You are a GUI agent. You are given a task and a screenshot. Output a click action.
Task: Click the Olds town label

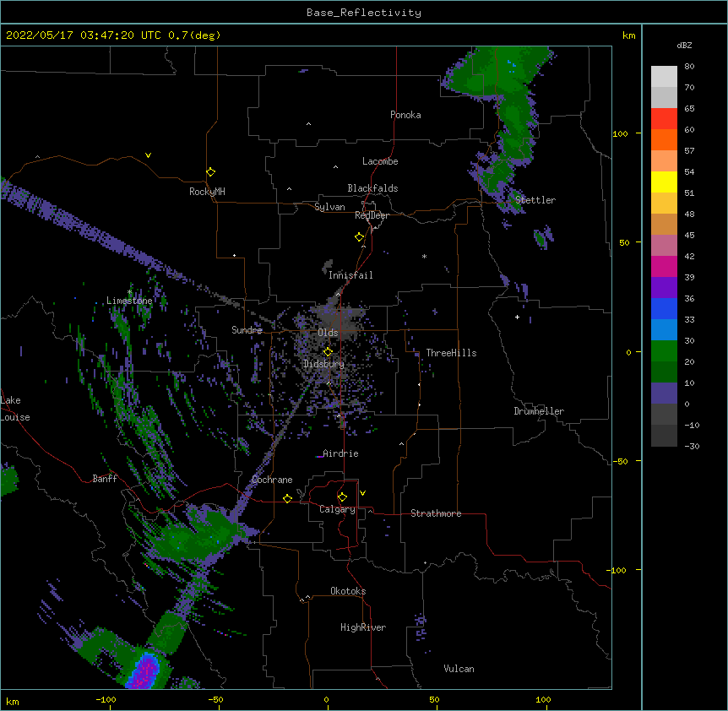(328, 333)
